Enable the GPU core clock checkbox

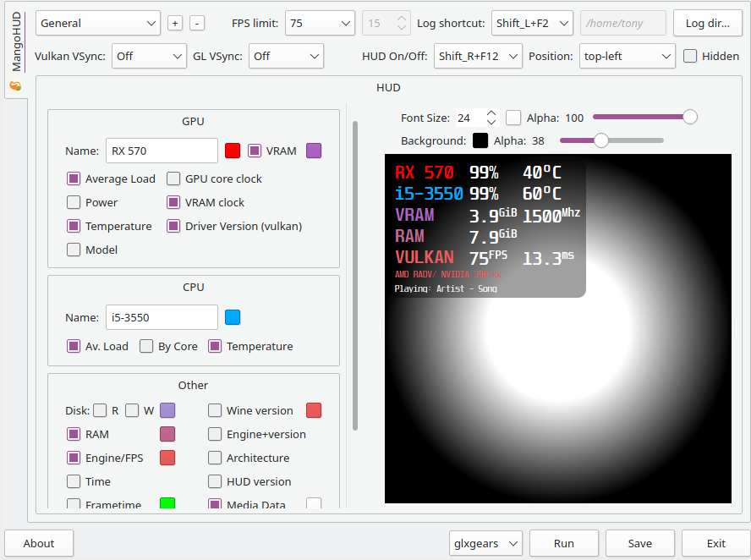click(x=173, y=178)
